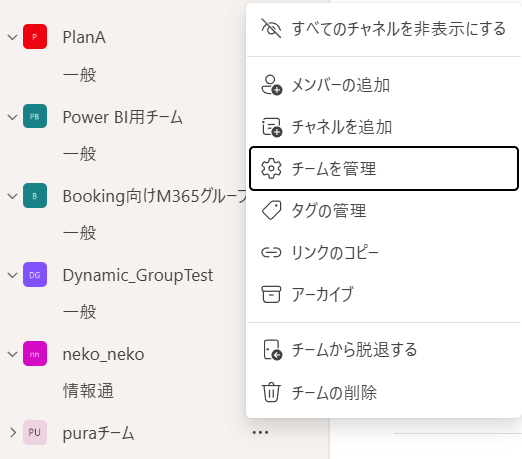Click the leave team door icon
Screen dimensions: 522x459
273,350
